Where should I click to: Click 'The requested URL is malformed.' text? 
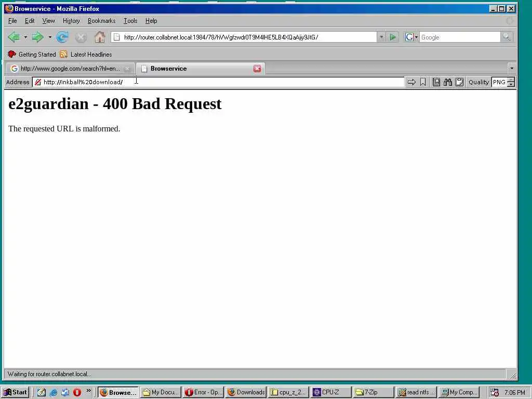[64, 129]
